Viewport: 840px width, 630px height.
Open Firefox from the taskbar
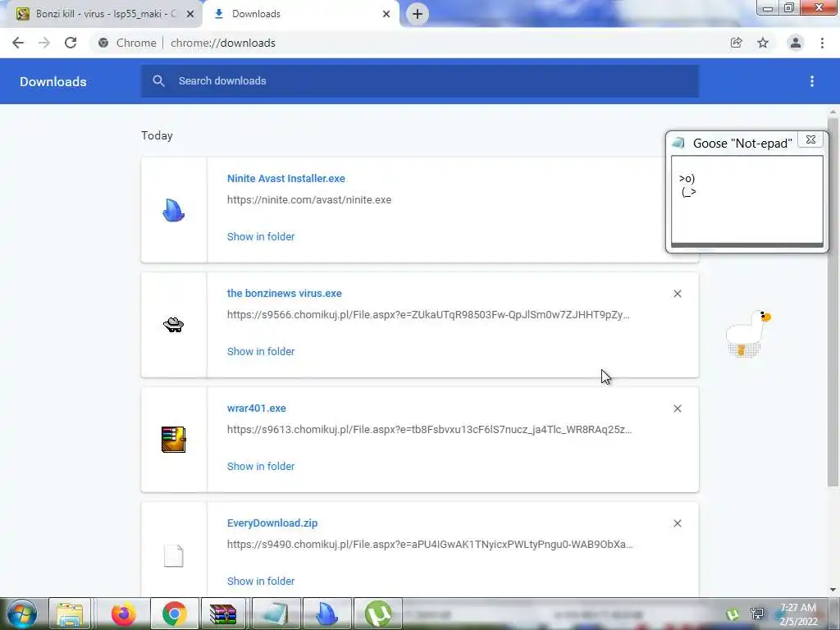(x=124, y=614)
